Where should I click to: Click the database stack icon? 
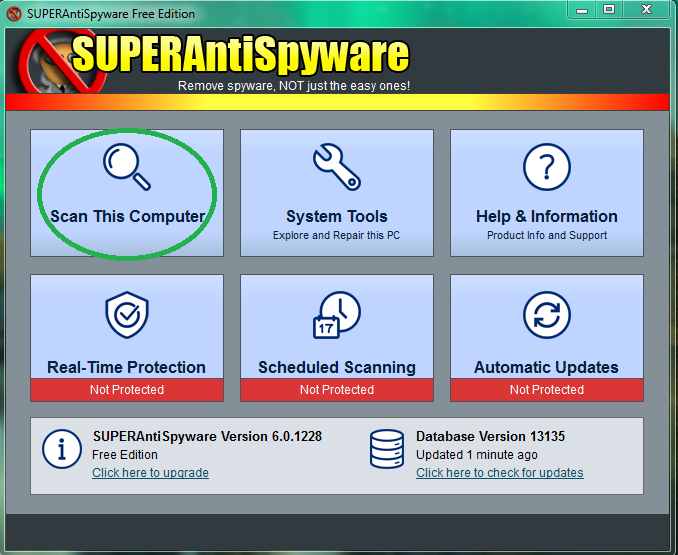click(387, 449)
